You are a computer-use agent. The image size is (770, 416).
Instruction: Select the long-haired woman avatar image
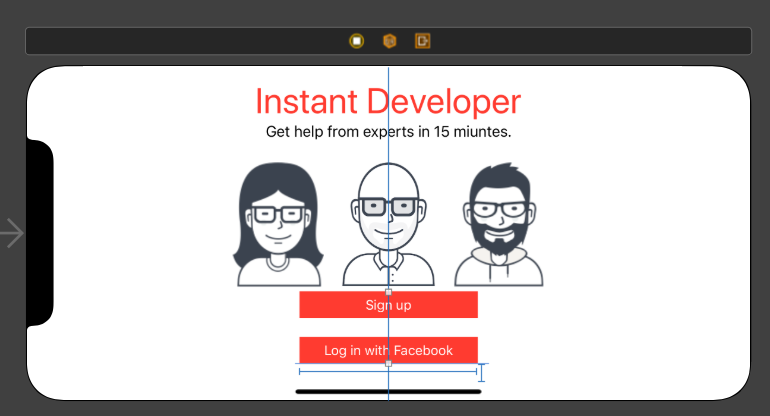tap(277, 225)
